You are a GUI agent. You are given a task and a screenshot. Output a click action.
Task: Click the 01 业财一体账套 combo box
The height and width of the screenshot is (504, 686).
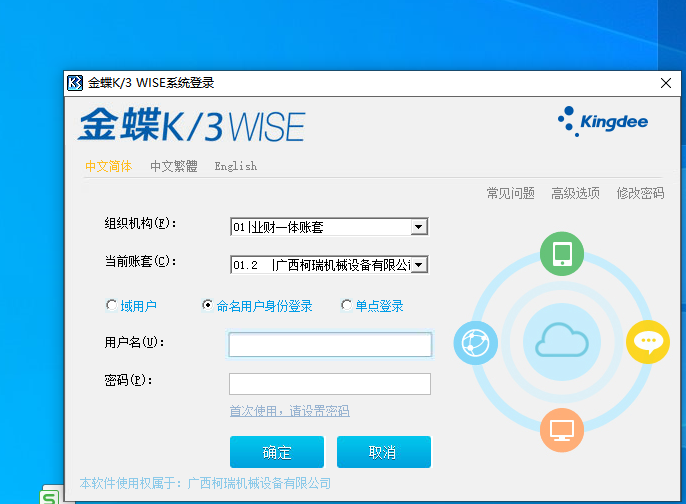[329, 227]
